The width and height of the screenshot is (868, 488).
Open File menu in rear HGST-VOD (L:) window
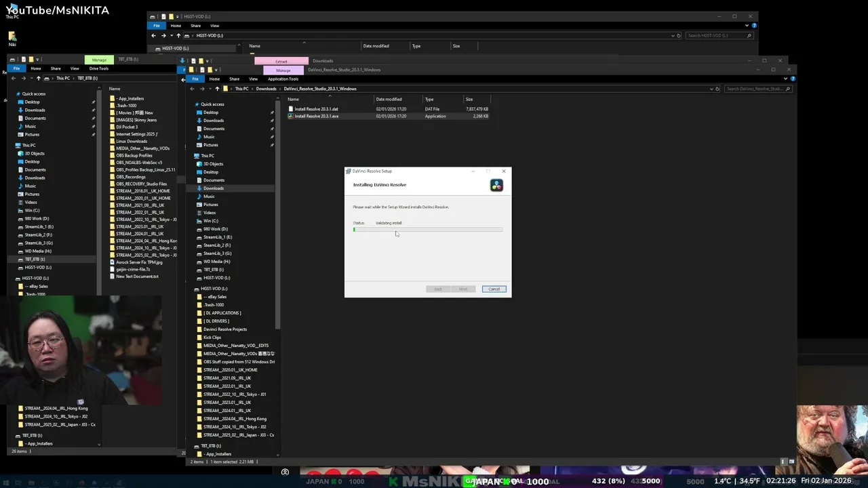[157, 26]
